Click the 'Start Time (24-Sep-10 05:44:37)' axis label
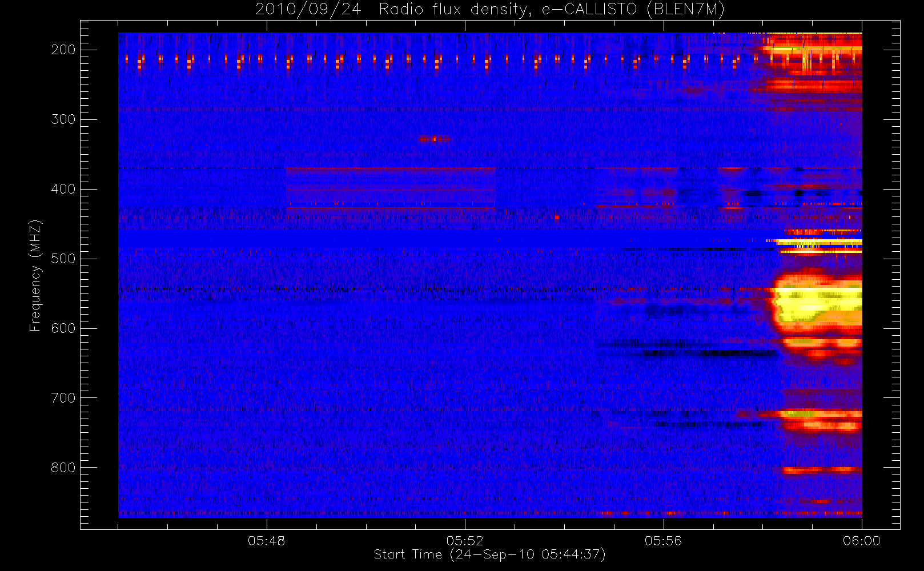 tap(489, 554)
